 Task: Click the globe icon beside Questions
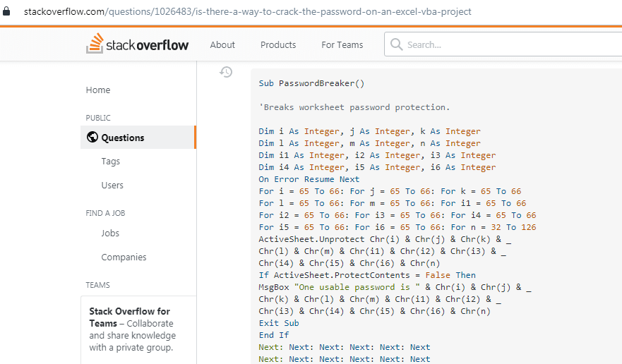[x=92, y=137]
